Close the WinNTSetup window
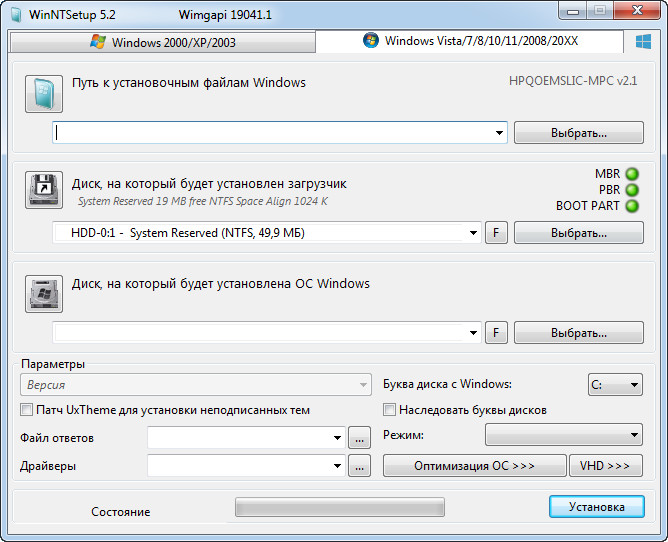The height and width of the screenshot is (542, 668). pos(637,11)
